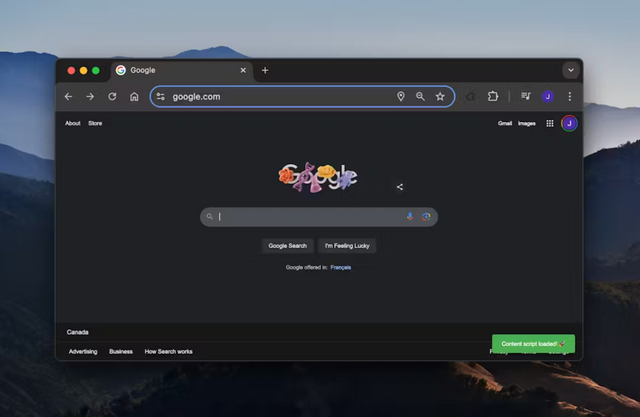Switch to the Google tab

pyautogui.click(x=180, y=70)
